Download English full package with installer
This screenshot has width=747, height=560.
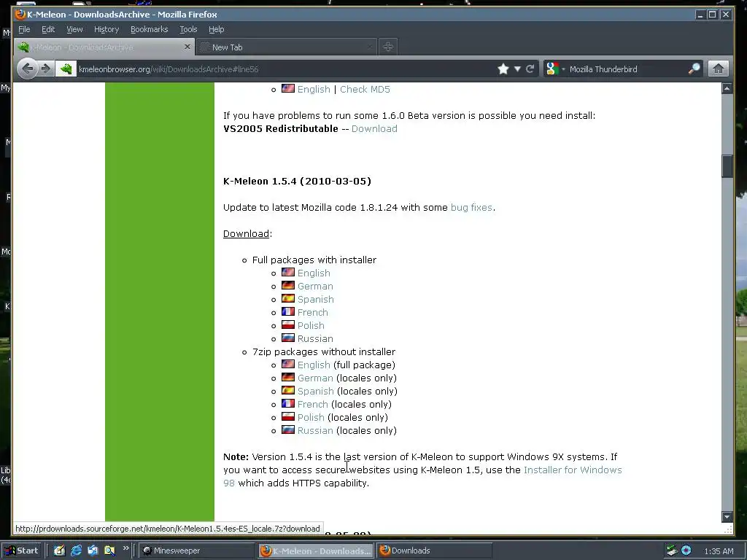(314, 273)
